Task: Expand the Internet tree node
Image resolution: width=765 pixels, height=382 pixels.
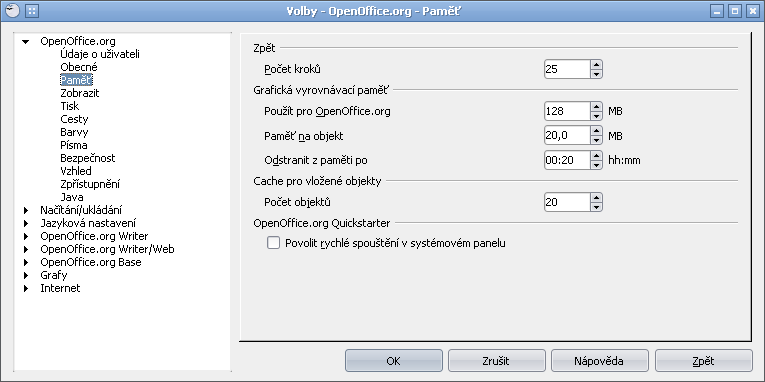Action: pos(26,288)
